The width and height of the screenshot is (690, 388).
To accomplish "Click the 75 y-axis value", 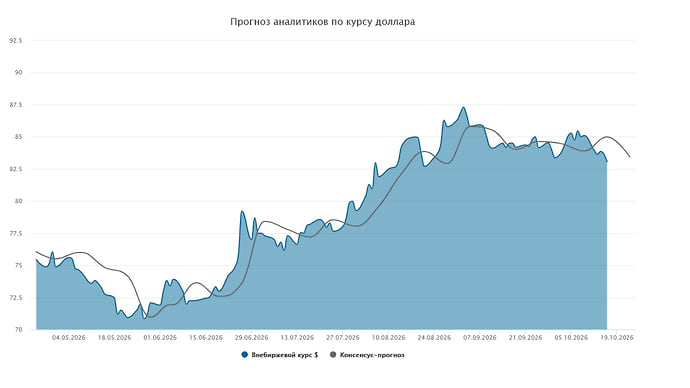I will tap(19, 265).
